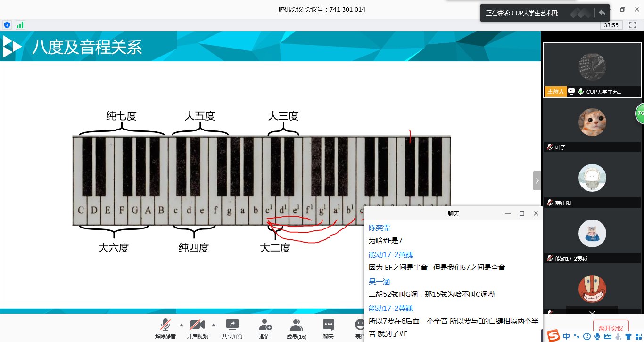This screenshot has height=342, width=644.
Task: Maximize the 聊天 chat window
Action: 522,213
